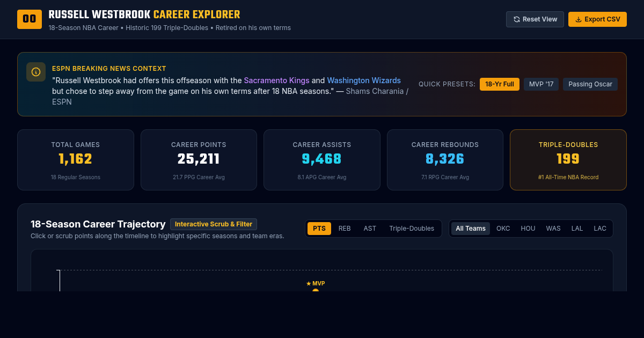The image size is (644, 338).
Task: Filter chart by All Teams
Action: coord(471,229)
